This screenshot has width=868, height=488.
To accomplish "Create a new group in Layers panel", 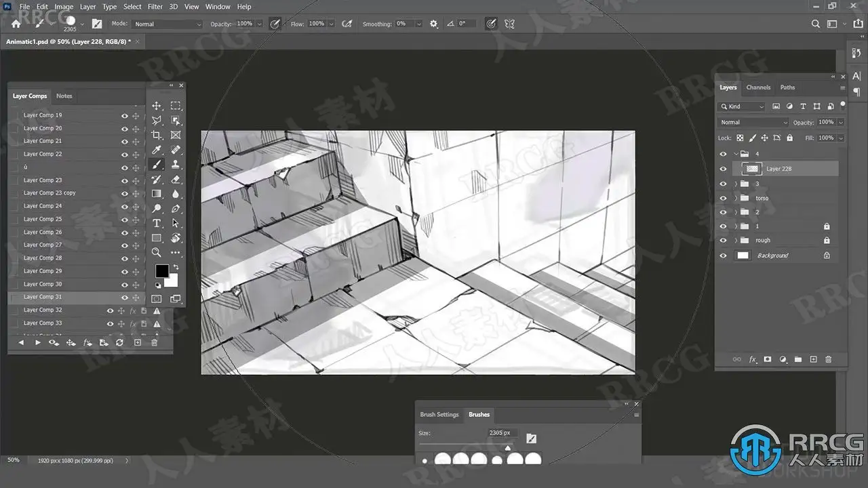I will 798,359.
